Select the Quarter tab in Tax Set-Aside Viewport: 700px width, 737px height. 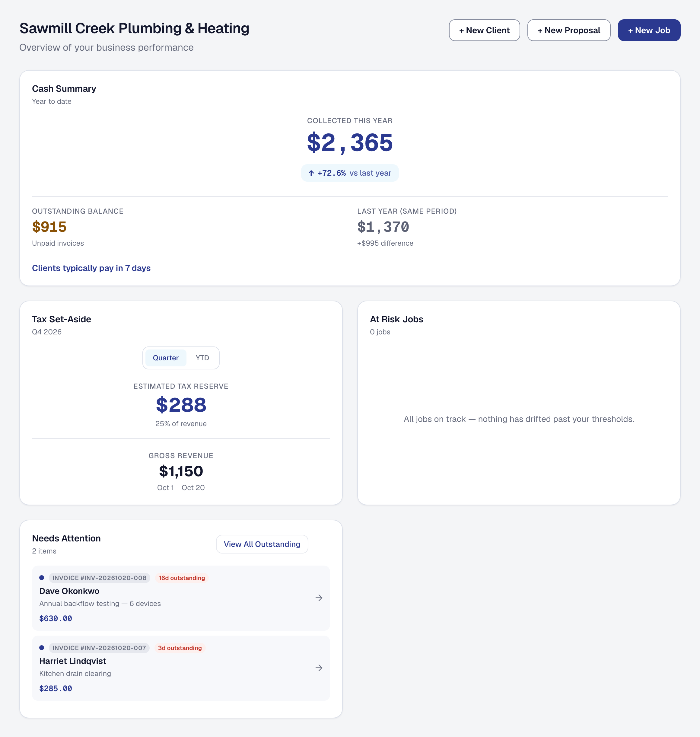point(166,358)
